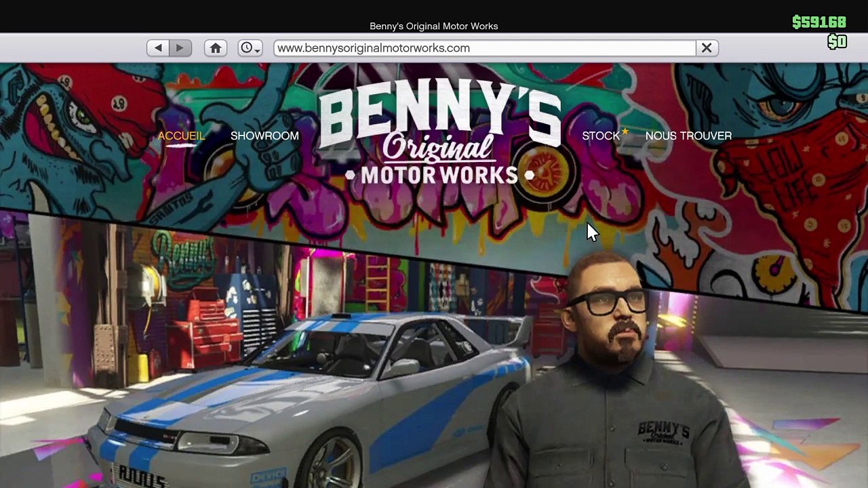
Task: Open the STOCK page
Action: [x=601, y=136]
